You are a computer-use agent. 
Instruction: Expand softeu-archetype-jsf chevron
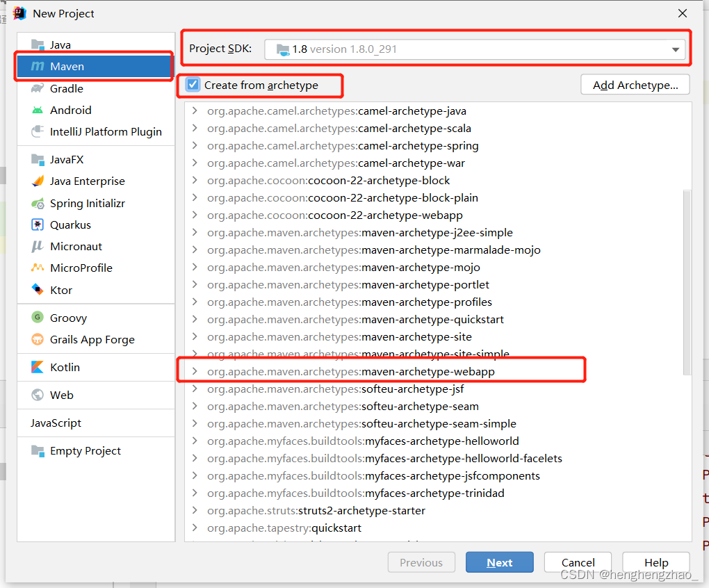[195, 389]
